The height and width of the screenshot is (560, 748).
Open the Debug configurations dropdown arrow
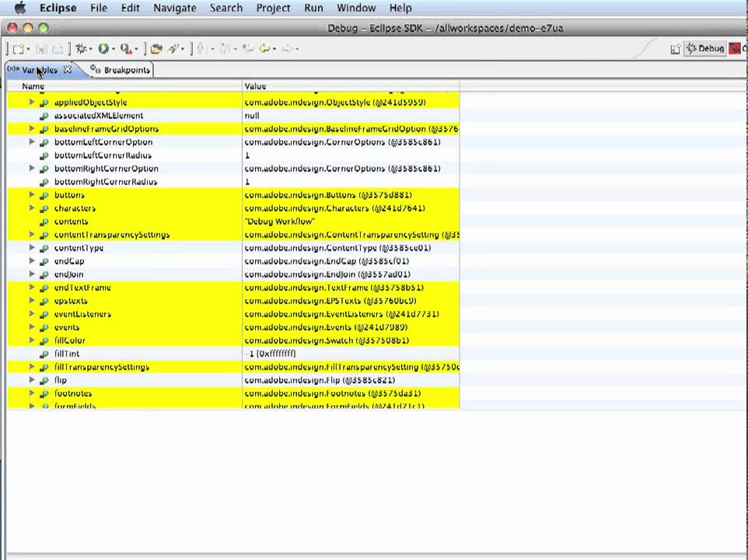point(90,49)
